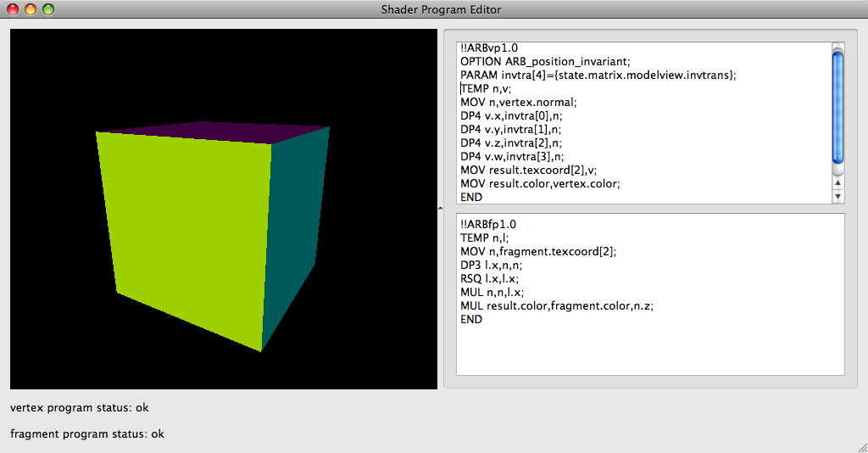Click the PARAM invtra[4] declaration line
Screen dimensions: 868x453
(598, 75)
